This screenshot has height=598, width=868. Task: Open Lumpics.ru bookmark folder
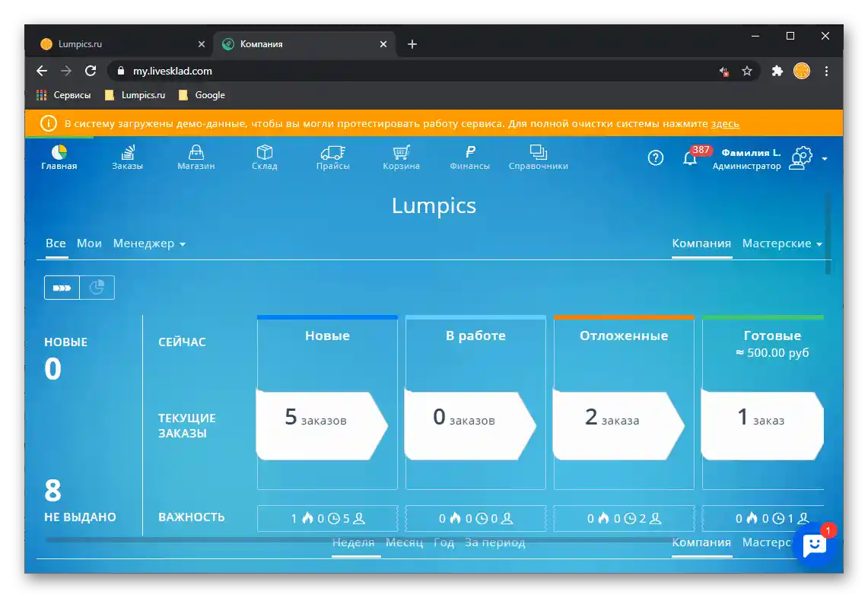[135, 95]
